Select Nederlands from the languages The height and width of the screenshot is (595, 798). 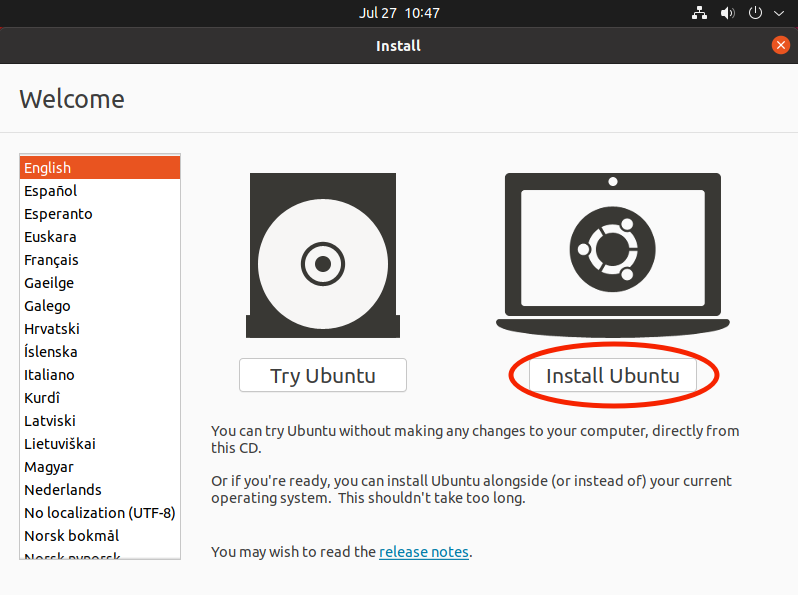coord(99,490)
